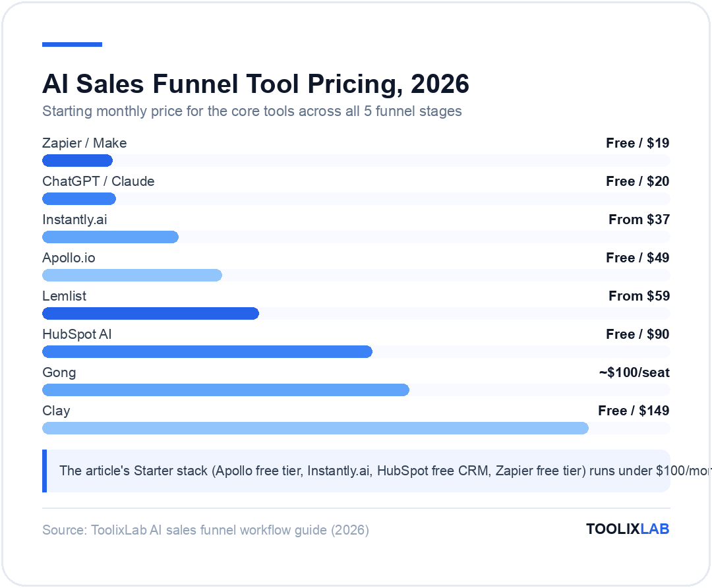Click the Apollo.io price bar
This screenshot has height=588, width=712.
(132, 275)
